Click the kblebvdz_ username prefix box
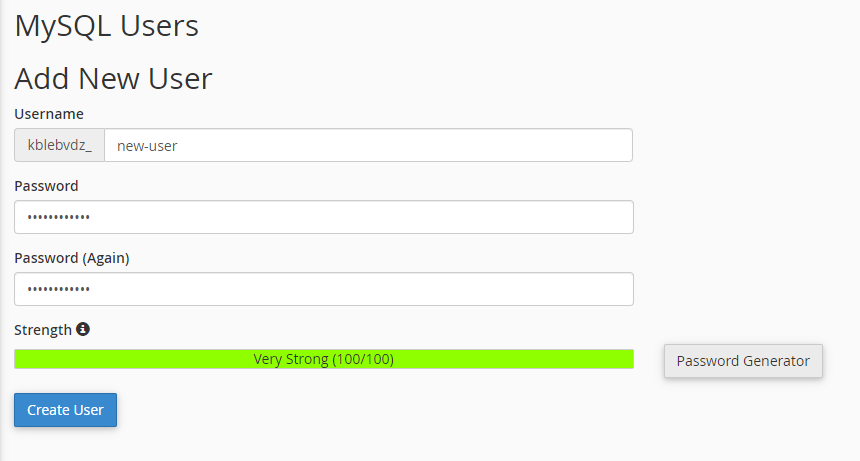Screen dimensions: 860x461 pyautogui.click(x=59, y=145)
